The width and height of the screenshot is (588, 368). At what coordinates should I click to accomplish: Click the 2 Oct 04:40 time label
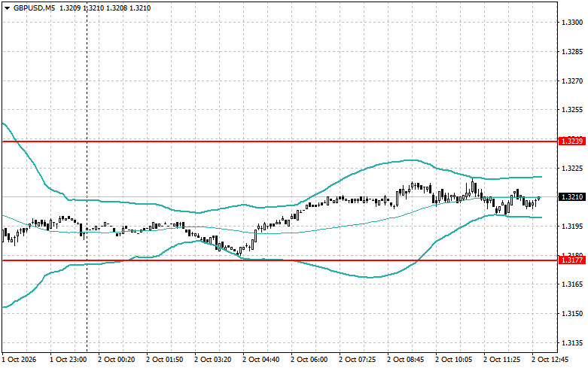point(261,360)
